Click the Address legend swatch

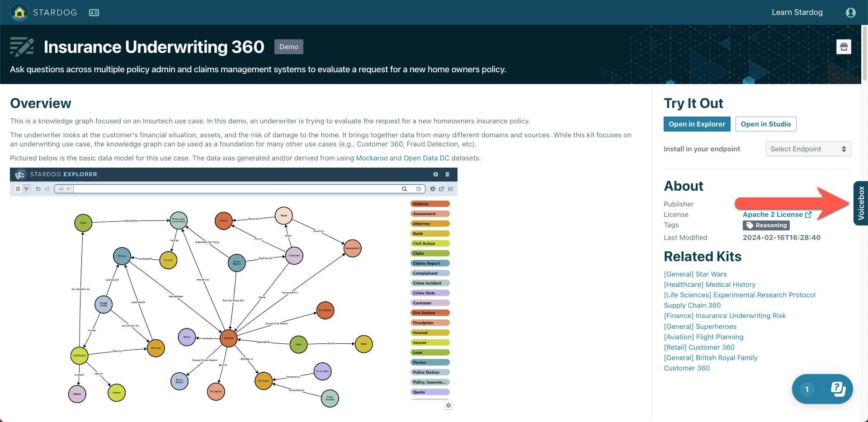pos(430,204)
